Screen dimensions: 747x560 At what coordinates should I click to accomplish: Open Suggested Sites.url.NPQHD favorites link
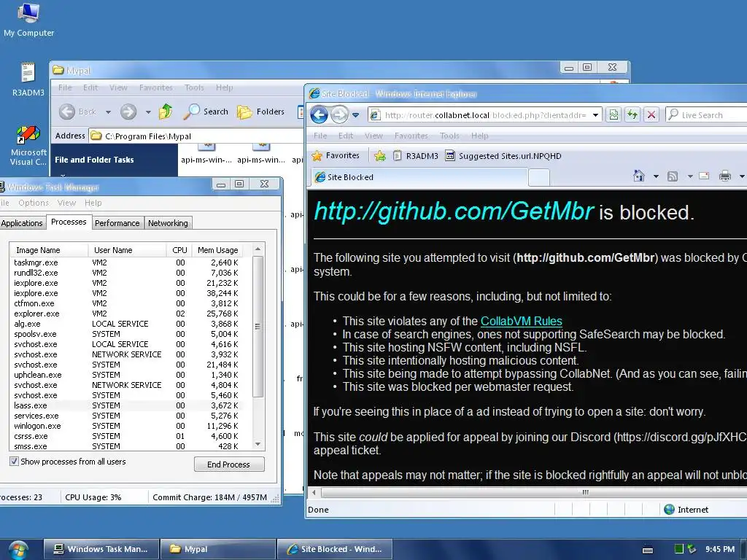(x=503, y=156)
